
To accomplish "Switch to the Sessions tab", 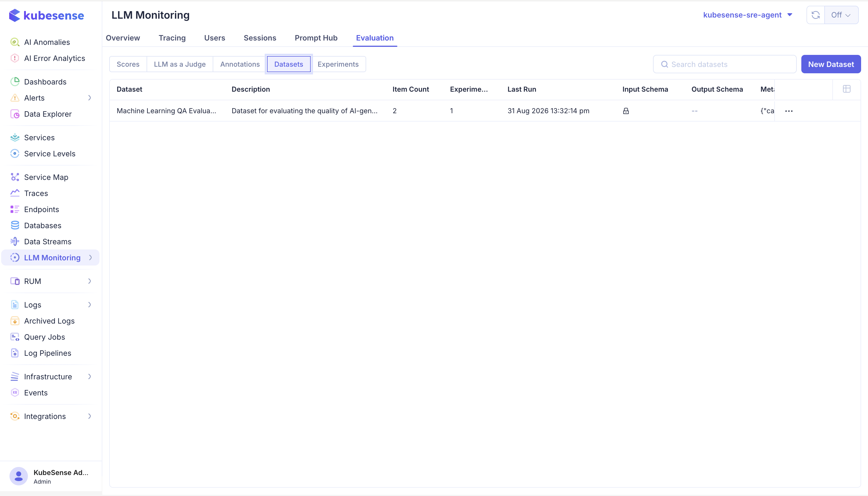I will 260,38.
